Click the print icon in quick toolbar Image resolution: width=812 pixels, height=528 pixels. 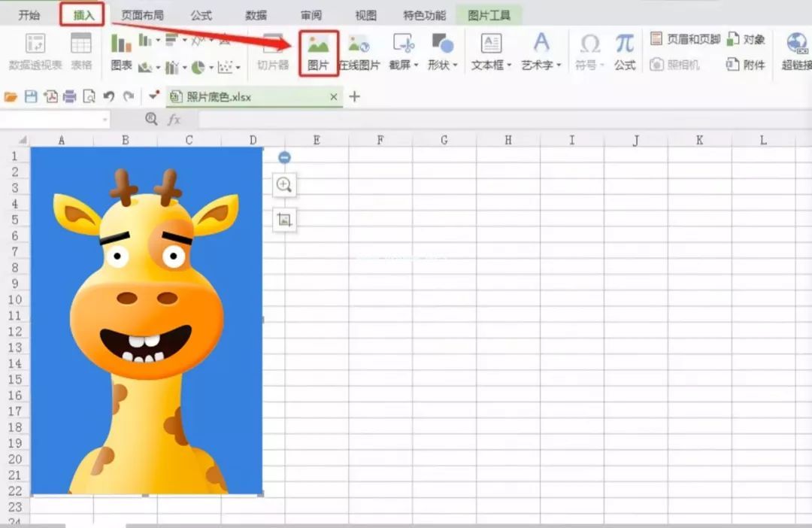pos(70,96)
